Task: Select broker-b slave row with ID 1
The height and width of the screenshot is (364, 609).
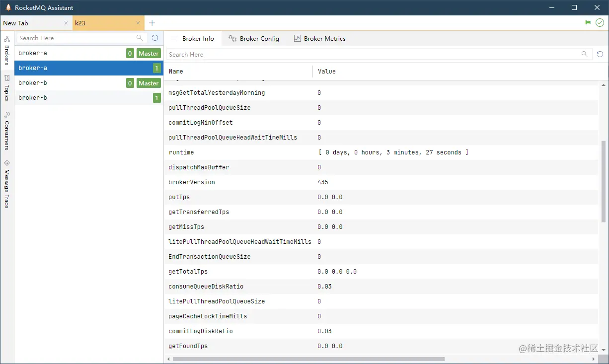Action: (89, 98)
